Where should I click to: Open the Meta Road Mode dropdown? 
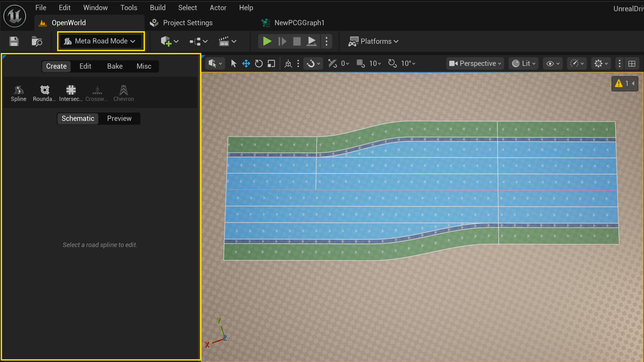tap(101, 41)
